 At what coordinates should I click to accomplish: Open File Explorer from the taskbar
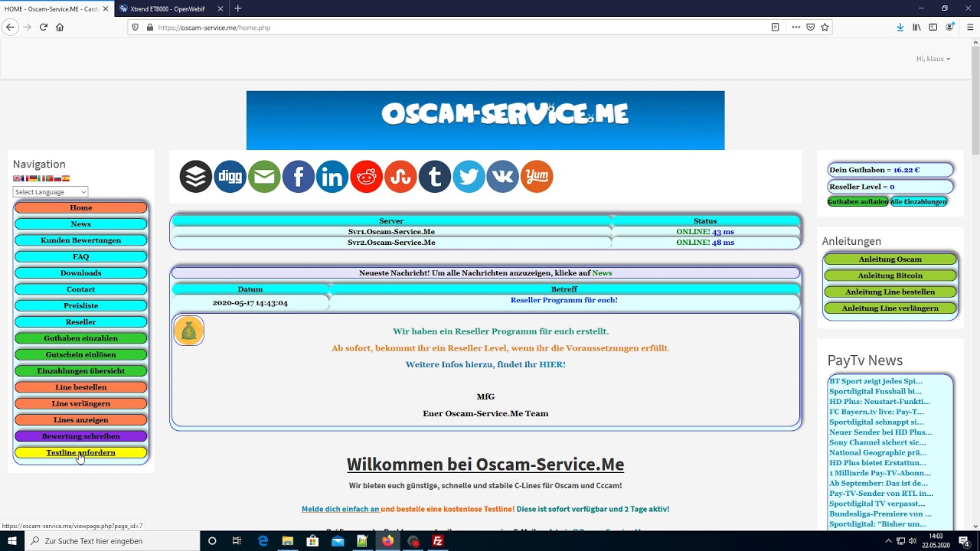tap(288, 541)
